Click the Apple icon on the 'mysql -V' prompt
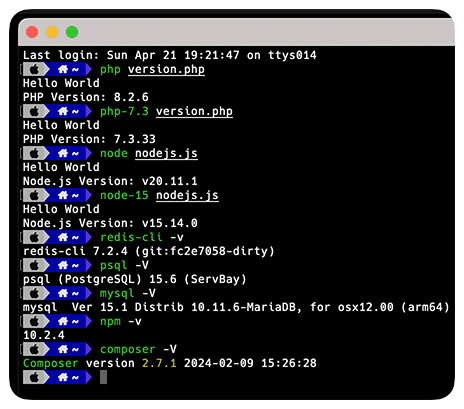The height and width of the screenshot is (409, 464). [34, 293]
